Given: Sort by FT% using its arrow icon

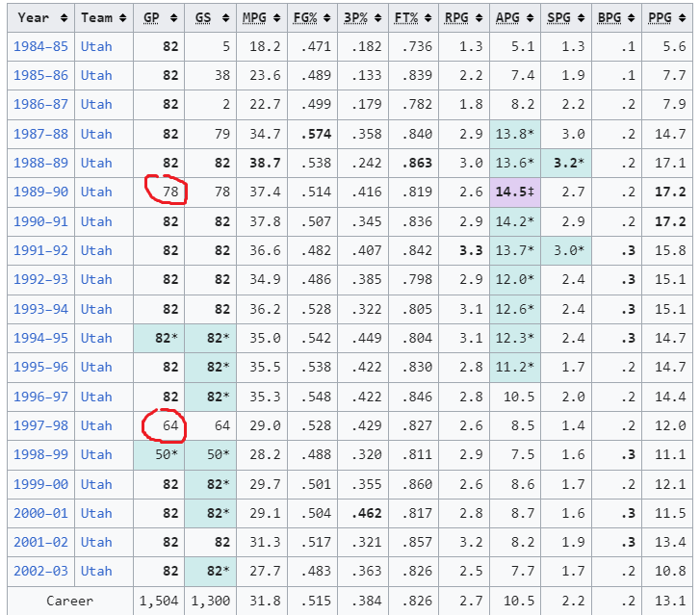Looking at the screenshot, I should pyautogui.click(x=428, y=18).
